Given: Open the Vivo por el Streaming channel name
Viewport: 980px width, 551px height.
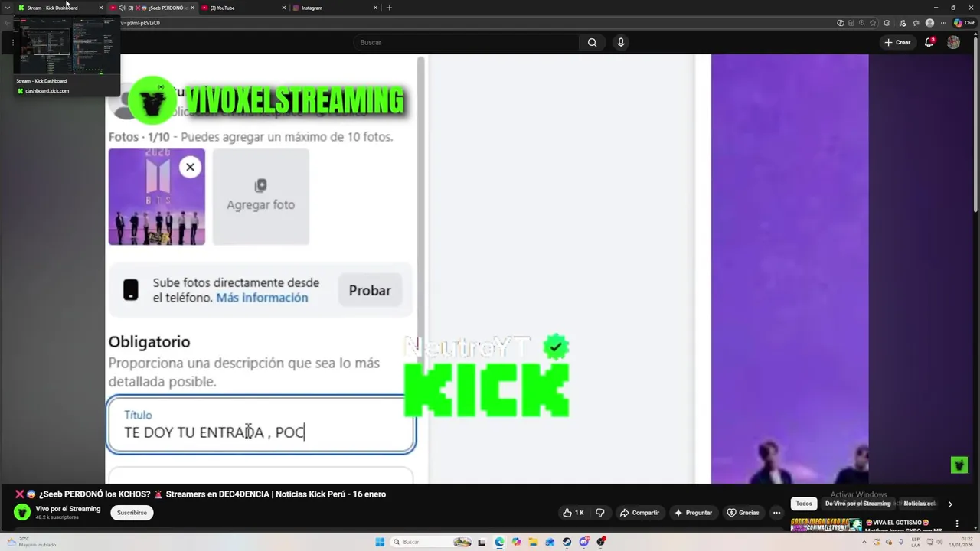Looking at the screenshot, I should pos(68,509).
